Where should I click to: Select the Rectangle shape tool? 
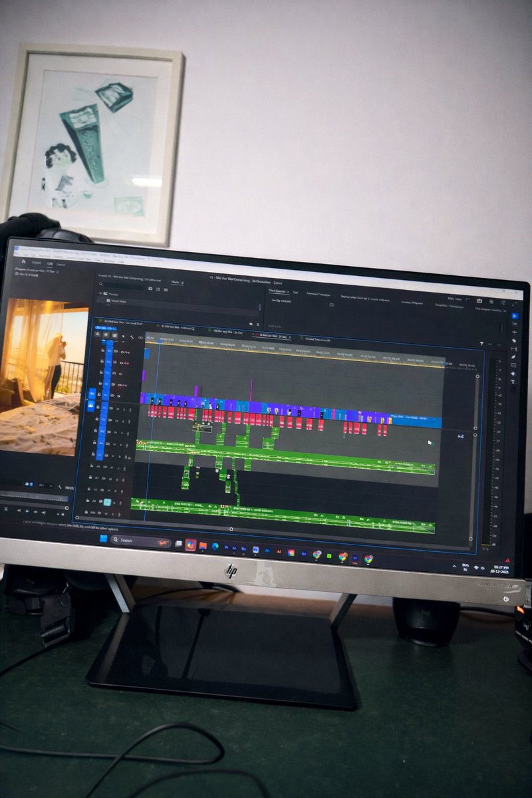pyautogui.click(x=513, y=365)
